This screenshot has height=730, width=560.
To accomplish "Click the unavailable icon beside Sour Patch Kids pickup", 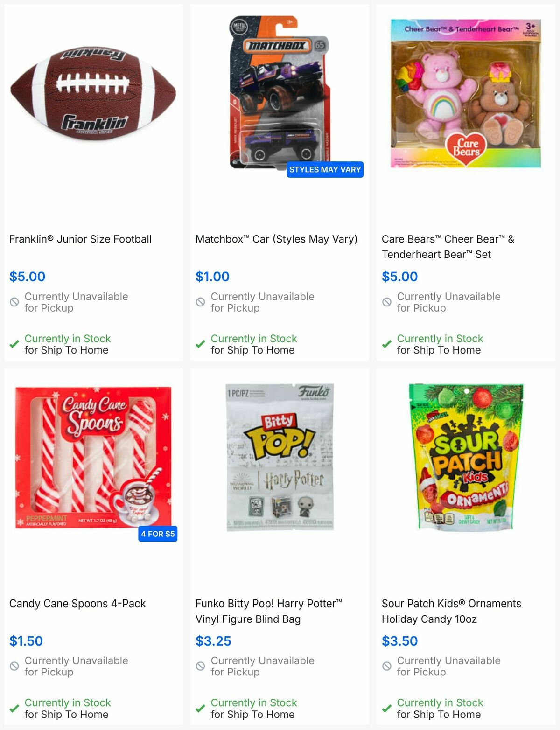I will [x=386, y=666].
